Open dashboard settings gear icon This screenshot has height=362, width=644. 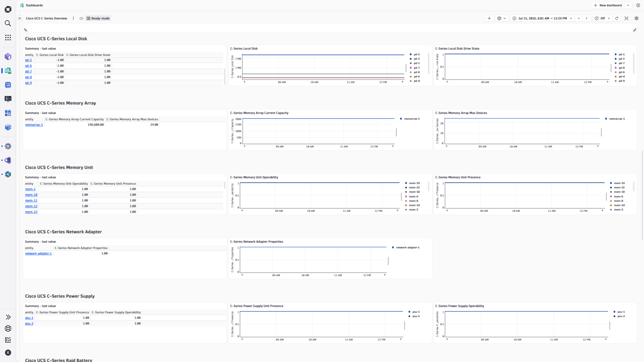click(636, 18)
